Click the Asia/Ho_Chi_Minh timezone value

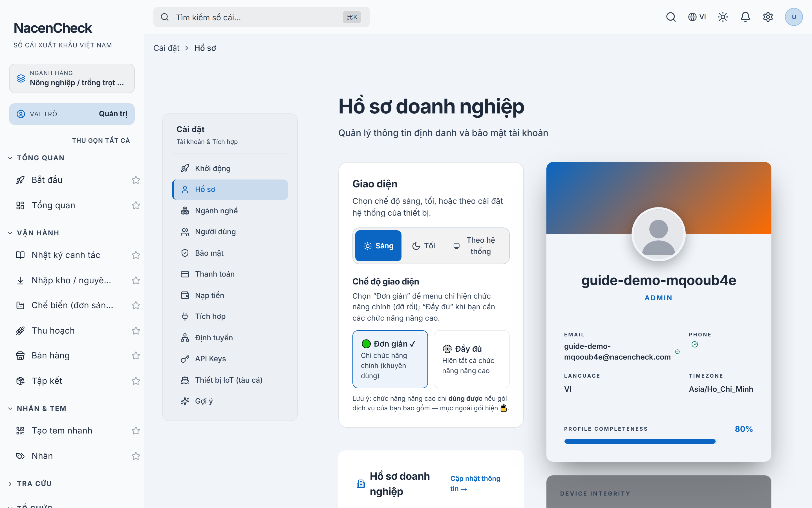click(x=721, y=389)
